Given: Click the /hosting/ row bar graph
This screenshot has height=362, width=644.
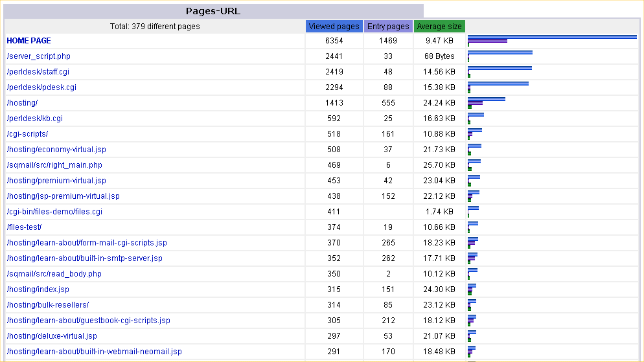Looking at the screenshot, I should click(x=487, y=103).
